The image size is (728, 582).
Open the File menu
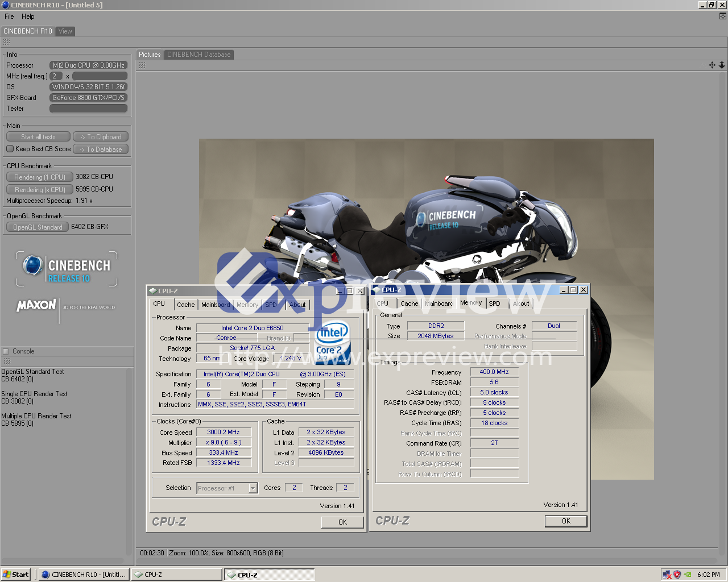click(9, 16)
